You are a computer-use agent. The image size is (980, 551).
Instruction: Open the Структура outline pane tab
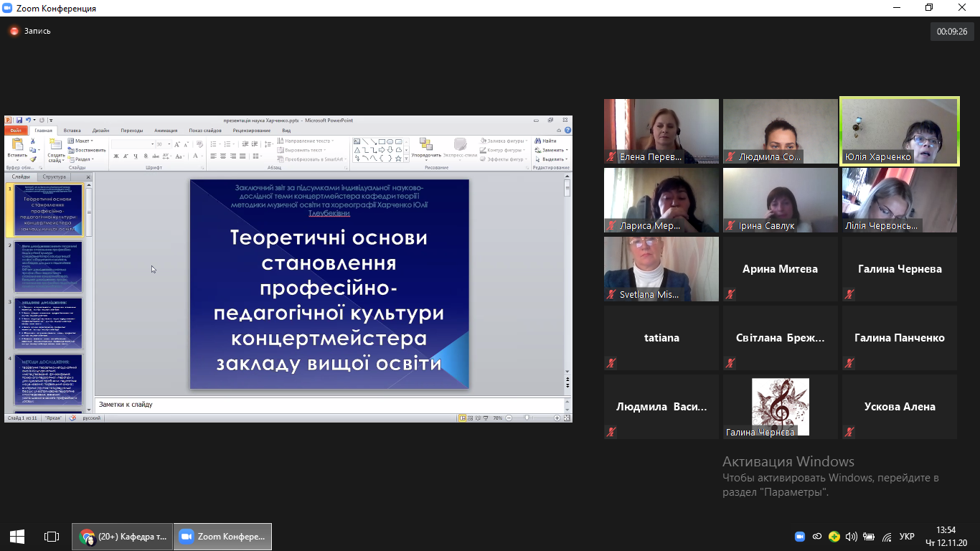pyautogui.click(x=54, y=176)
